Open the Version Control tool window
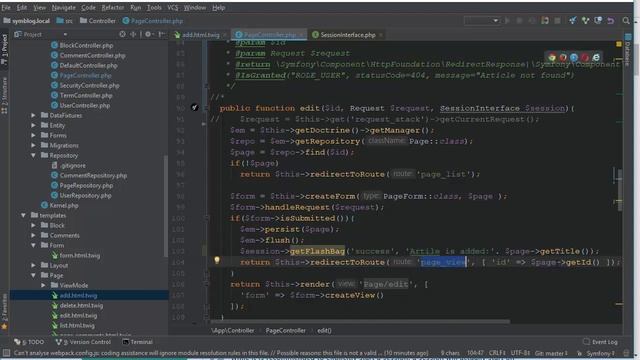640x360 pixels. 83,342
